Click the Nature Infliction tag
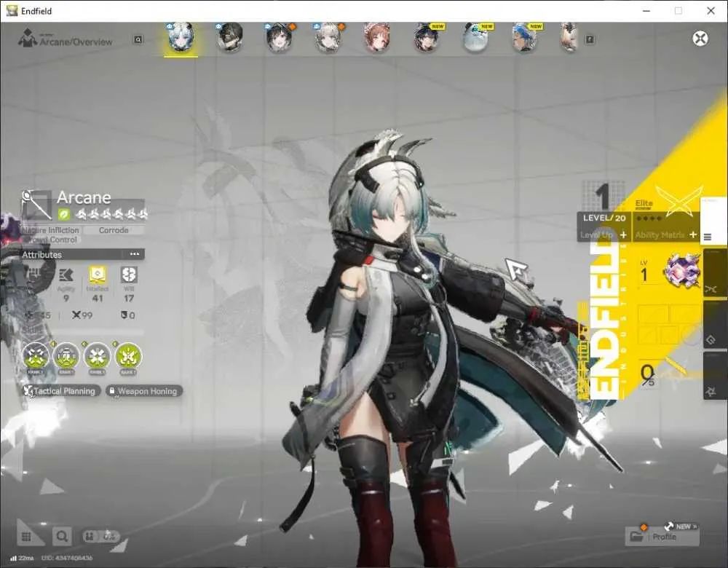Image resolution: width=728 pixels, height=568 pixels. [51, 230]
